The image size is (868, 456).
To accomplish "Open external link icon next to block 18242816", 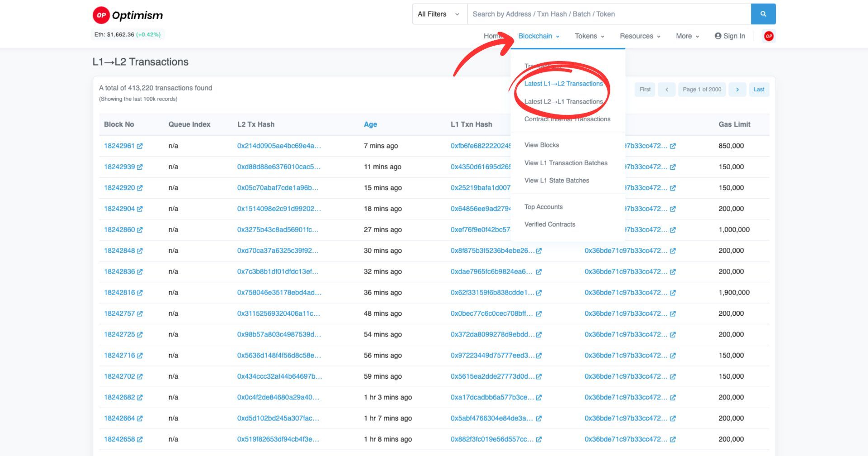I will point(140,293).
